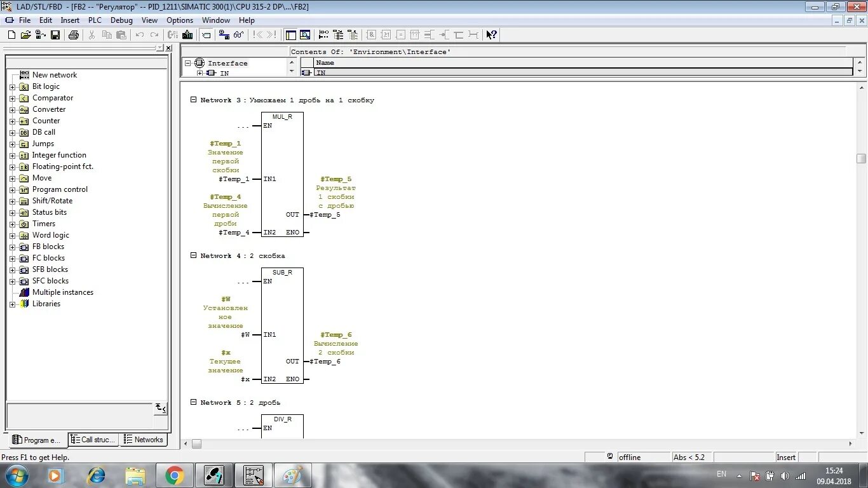Expand the Bit logic folder
Screen dimensions: 868x488
tap(12, 87)
